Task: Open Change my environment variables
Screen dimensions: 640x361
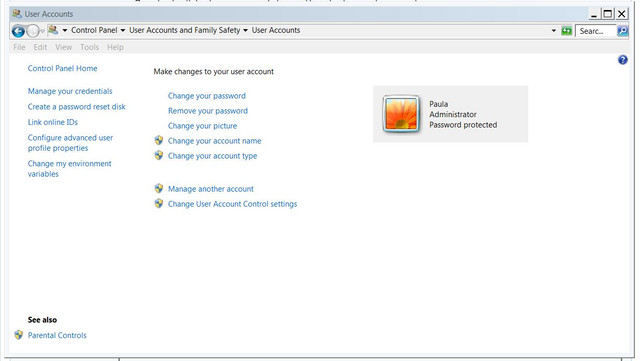Action: click(69, 169)
